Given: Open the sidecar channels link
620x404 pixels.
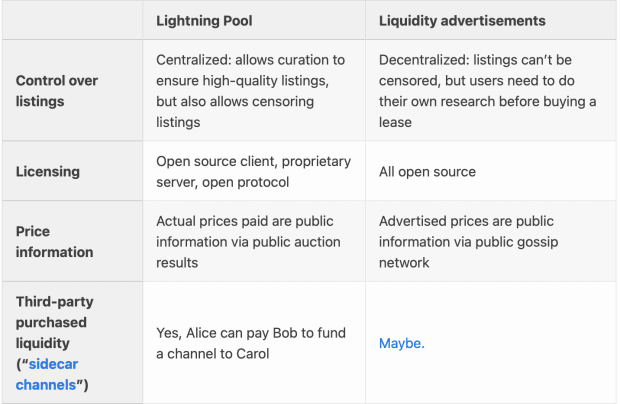Looking at the screenshot, I should coord(47,374).
